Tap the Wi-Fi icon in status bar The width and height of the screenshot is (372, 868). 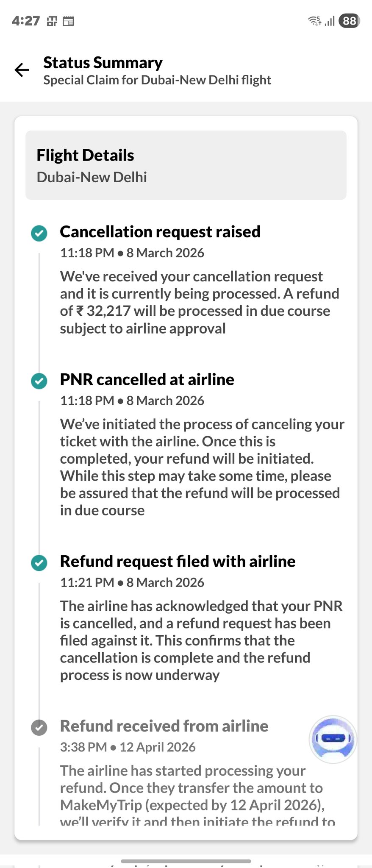314,21
